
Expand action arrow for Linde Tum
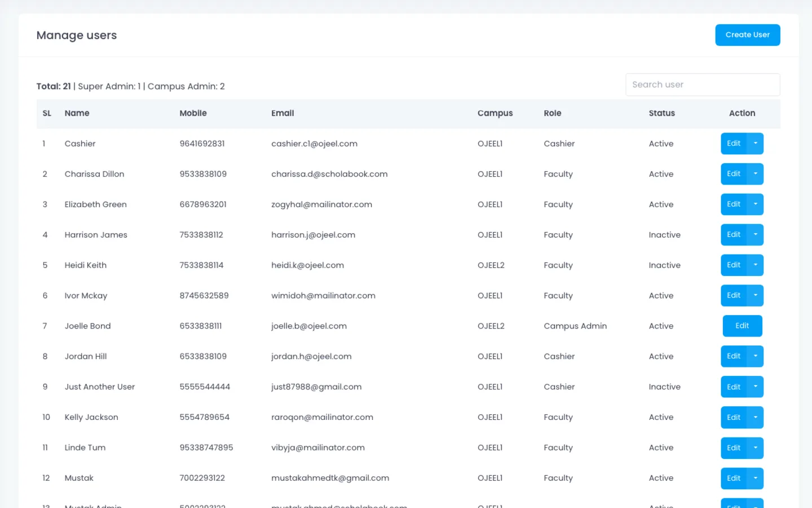756,448
